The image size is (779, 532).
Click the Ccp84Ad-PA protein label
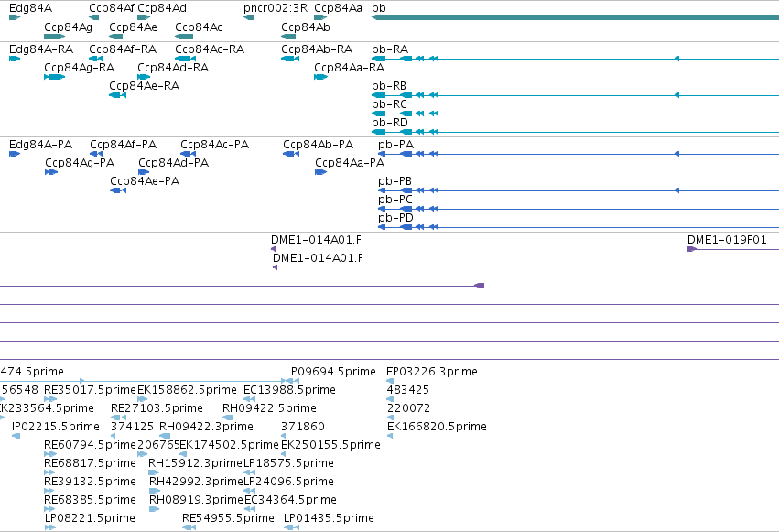coord(173,163)
